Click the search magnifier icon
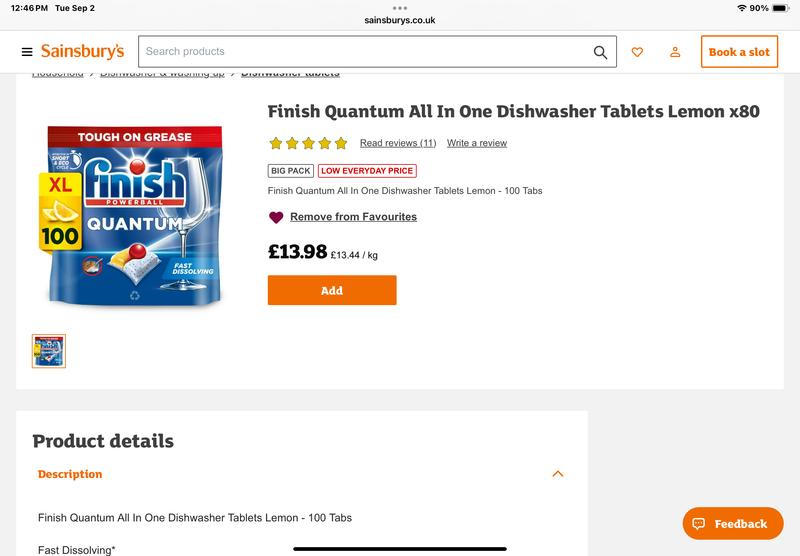800x556 pixels. [601, 52]
